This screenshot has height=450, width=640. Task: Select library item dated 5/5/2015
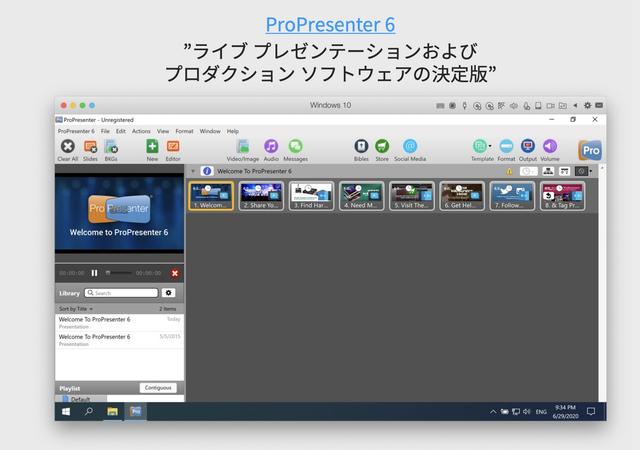click(119, 340)
